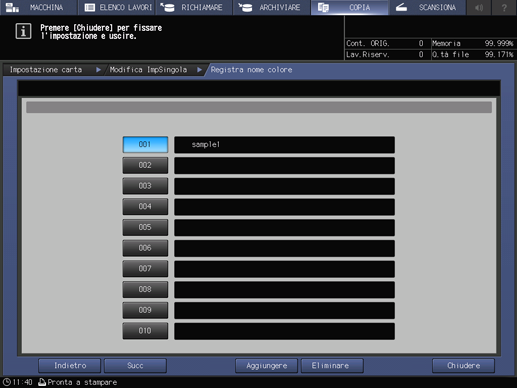Select color name slot 002
Image resolution: width=517 pixels, height=388 pixels.
[x=145, y=165]
